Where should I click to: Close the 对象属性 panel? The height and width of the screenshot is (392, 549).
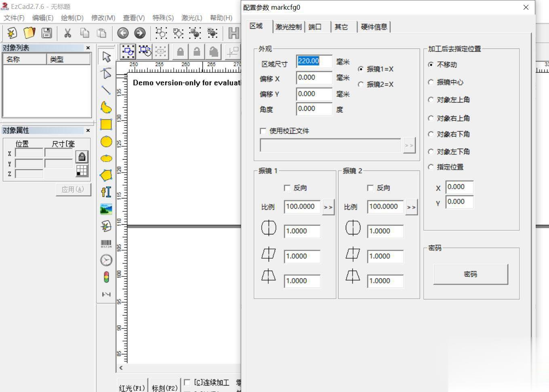[x=88, y=130]
